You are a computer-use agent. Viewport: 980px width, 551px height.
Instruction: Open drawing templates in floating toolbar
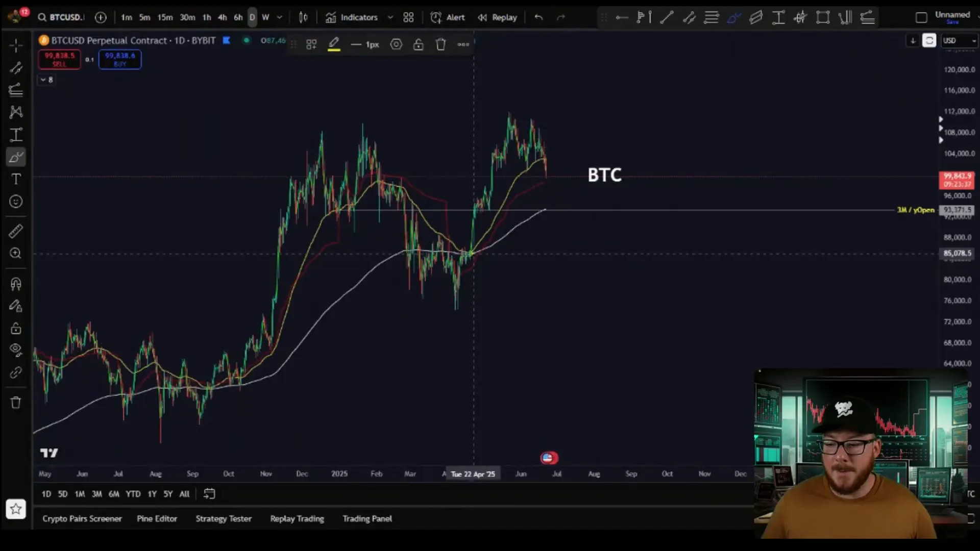[x=311, y=44]
